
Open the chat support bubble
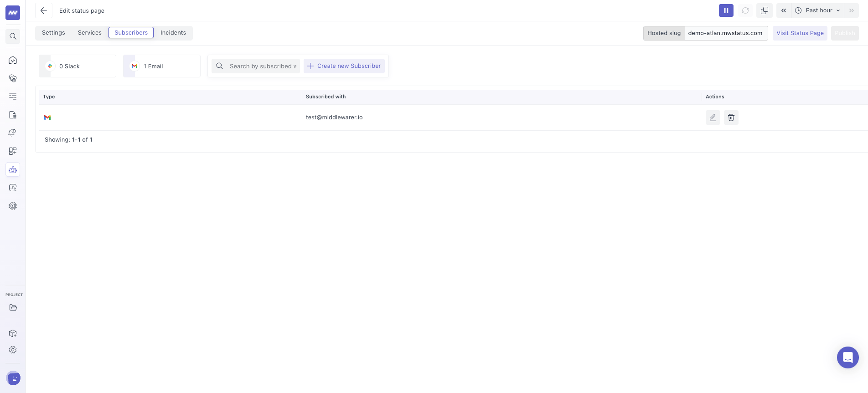coord(848,357)
